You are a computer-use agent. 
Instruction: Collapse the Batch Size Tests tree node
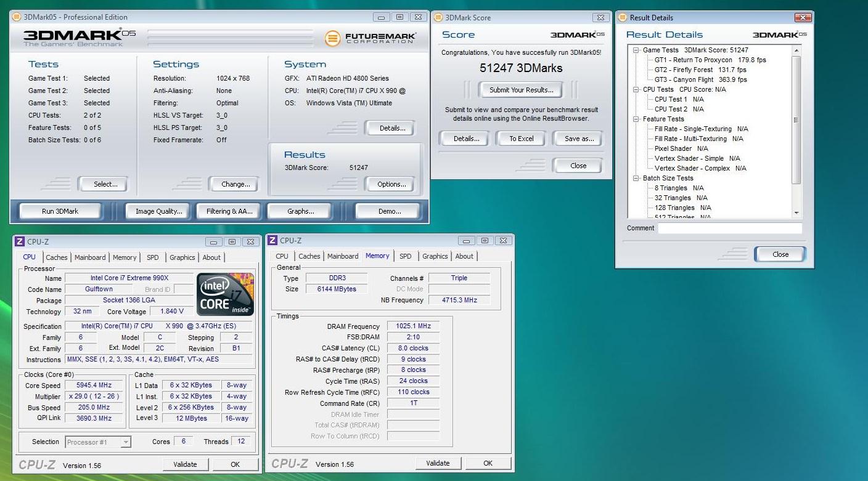tap(636, 179)
